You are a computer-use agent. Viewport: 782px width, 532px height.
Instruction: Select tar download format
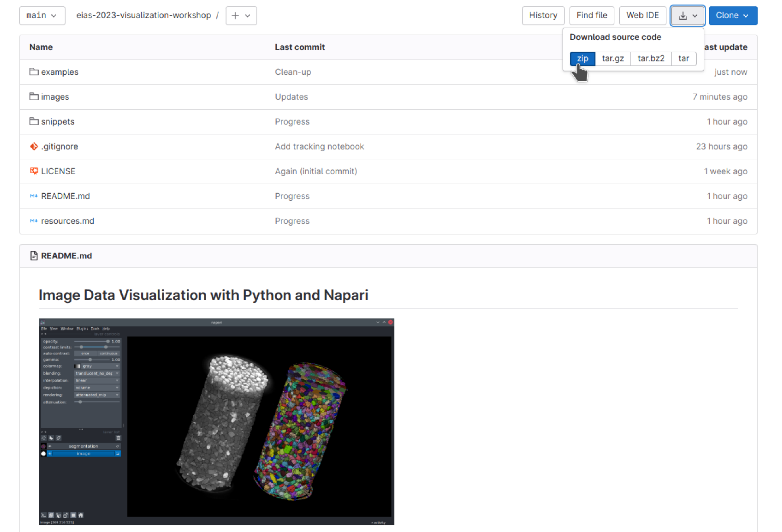[x=683, y=58]
